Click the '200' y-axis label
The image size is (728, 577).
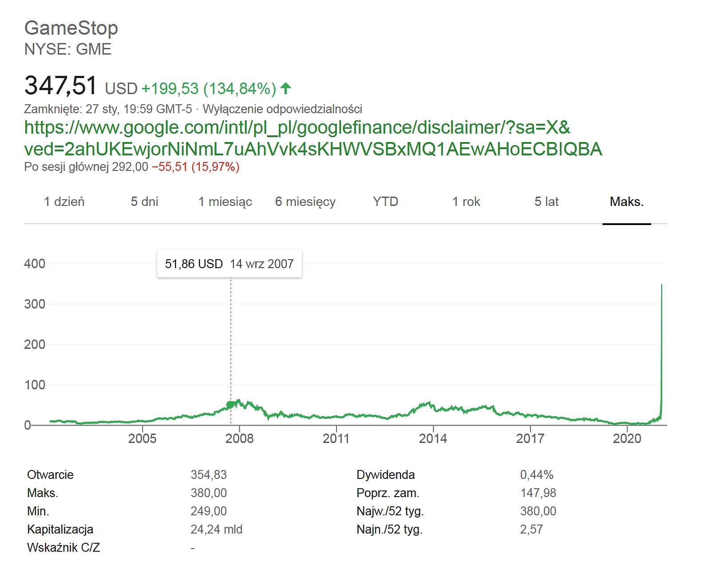click(35, 344)
